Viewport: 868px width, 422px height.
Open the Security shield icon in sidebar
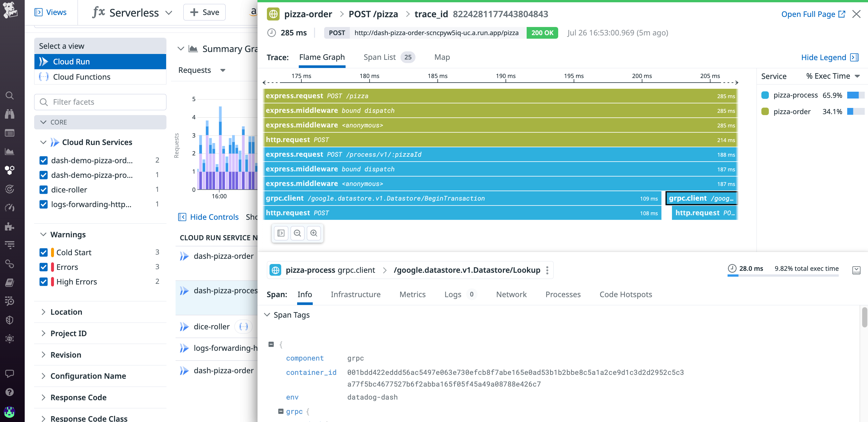(10, 320)
